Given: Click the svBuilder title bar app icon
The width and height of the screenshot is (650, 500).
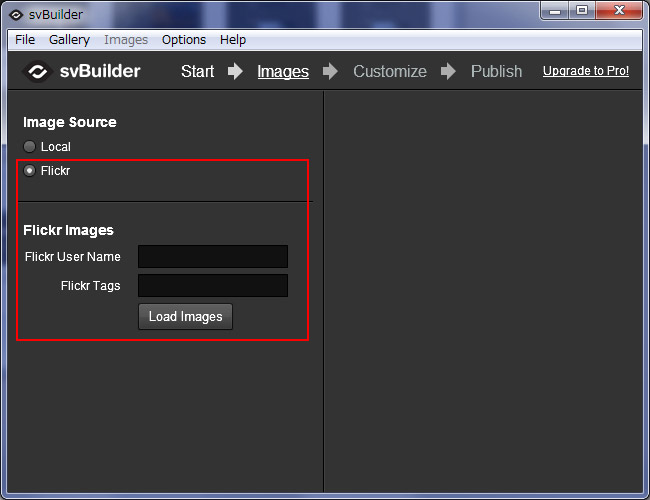Looking at the screenshot, I should pyautogui.click(x=16, y=15).
